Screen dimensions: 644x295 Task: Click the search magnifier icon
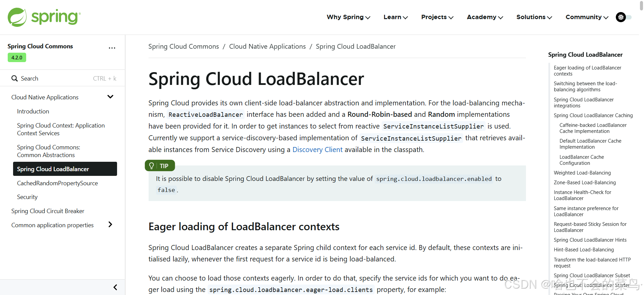[x=14, y=78]
